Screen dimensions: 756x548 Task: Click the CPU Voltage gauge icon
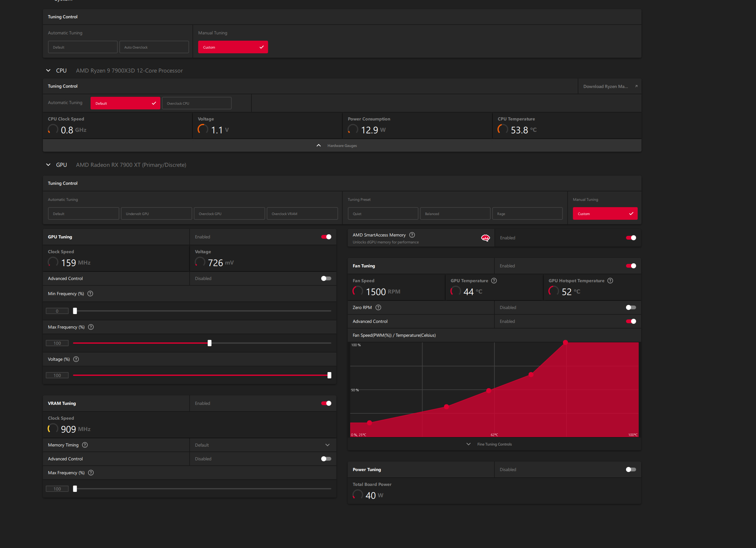click(203, 130)
